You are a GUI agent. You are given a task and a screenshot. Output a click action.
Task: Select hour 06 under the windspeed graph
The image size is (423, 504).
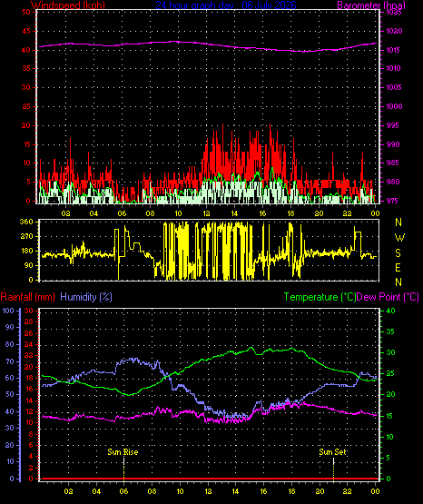(122, 213)
